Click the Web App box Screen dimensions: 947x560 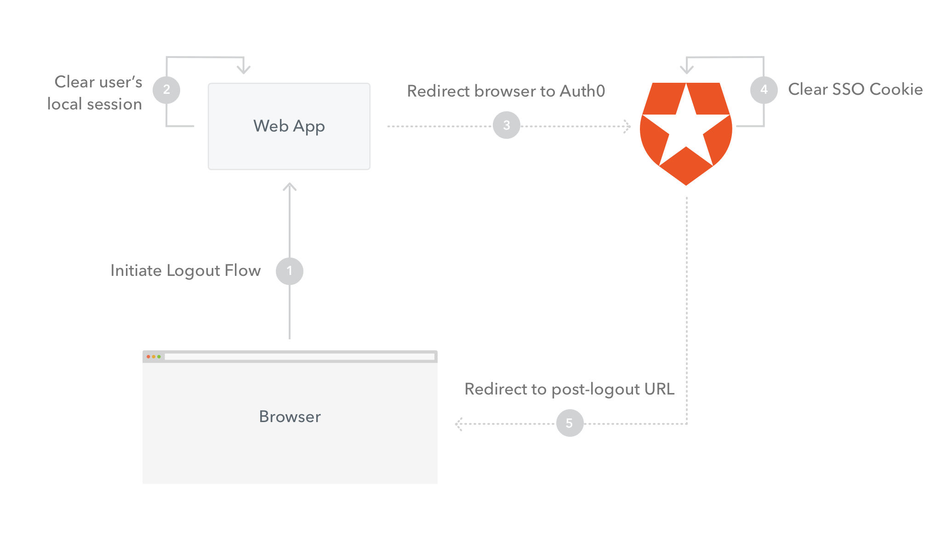point(289,126)
